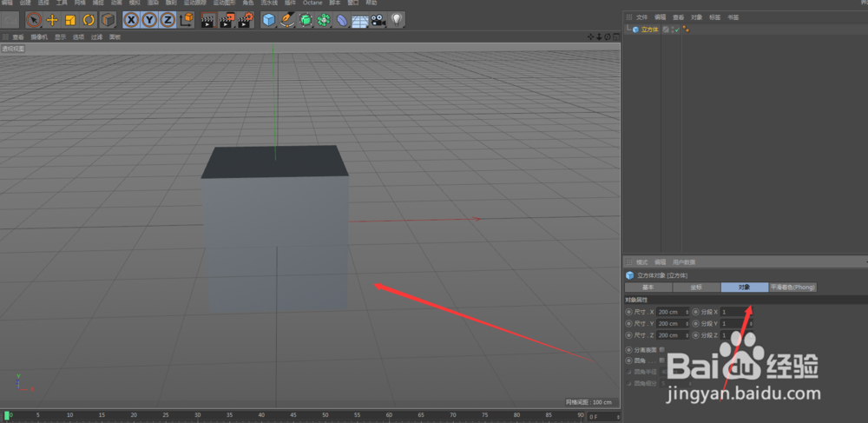Open viewport 查看 menu
The image size is (868, 423).
click(x=18, y=37)
